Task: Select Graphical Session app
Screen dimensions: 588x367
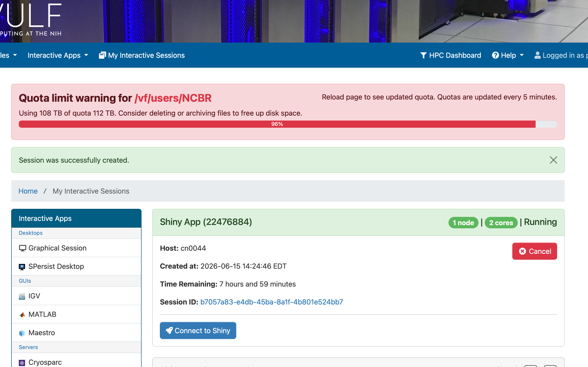Action: click(76, 248)
